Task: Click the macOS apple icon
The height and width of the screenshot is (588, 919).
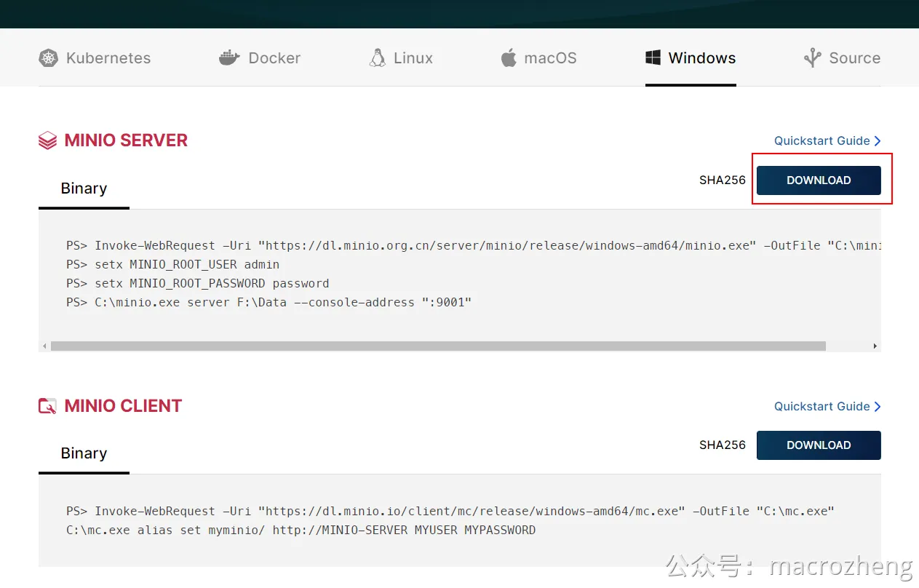Action: 509,58
